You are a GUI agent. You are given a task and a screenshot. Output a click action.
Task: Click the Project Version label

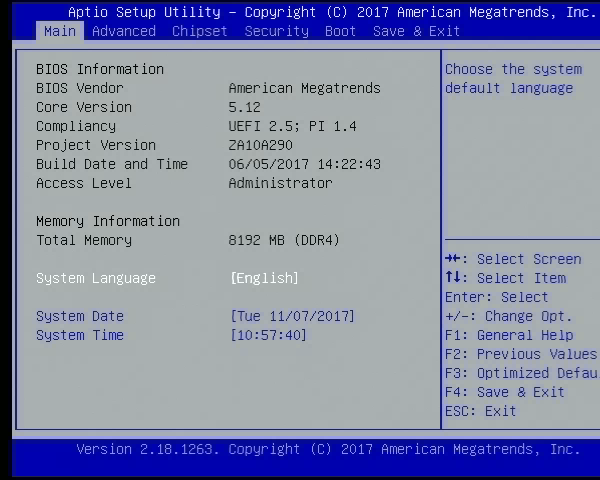[96, 145]
